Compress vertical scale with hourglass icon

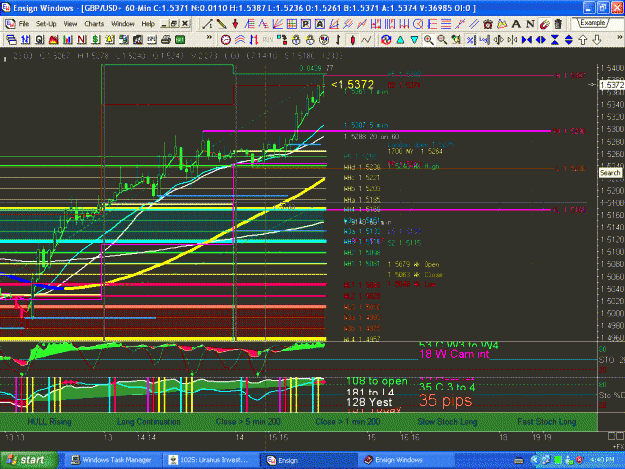tap(555, 40)
